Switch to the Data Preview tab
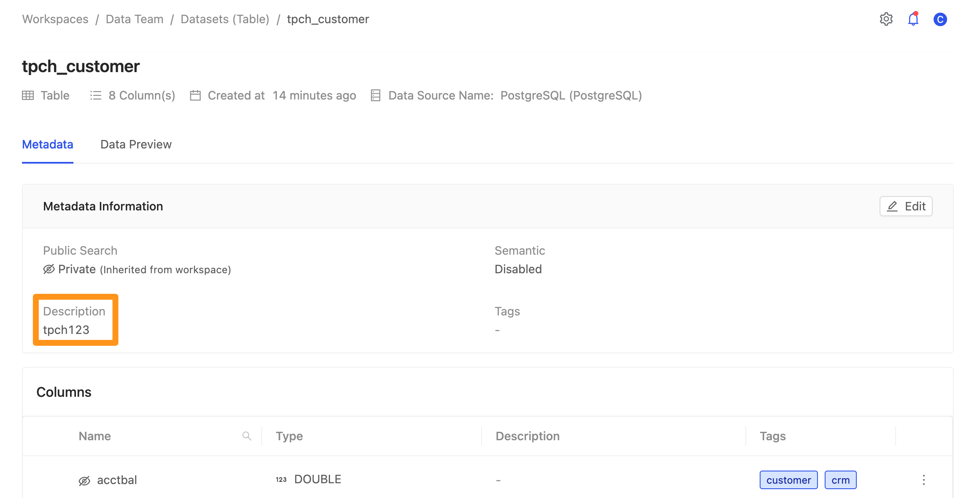The height and width of the screenshot is (498, 980). [x=136, y=145]
